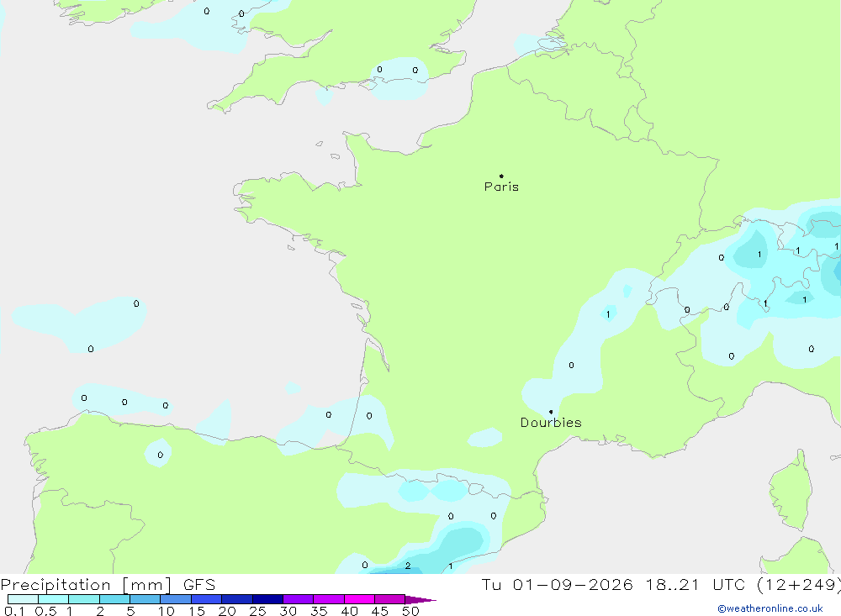Screen dimensions: 841x616
Task: Click the small precipitation patch west of Dourbies
Action: (485, 438)
